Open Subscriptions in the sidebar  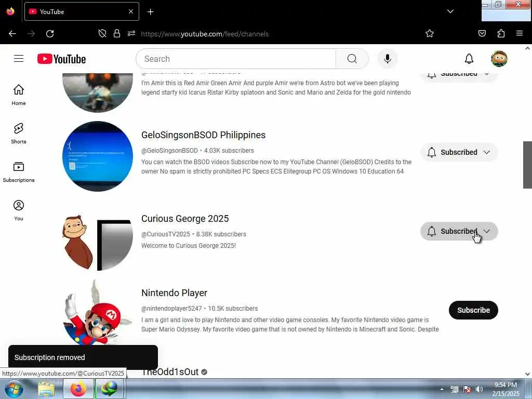(x=19, y=172)
